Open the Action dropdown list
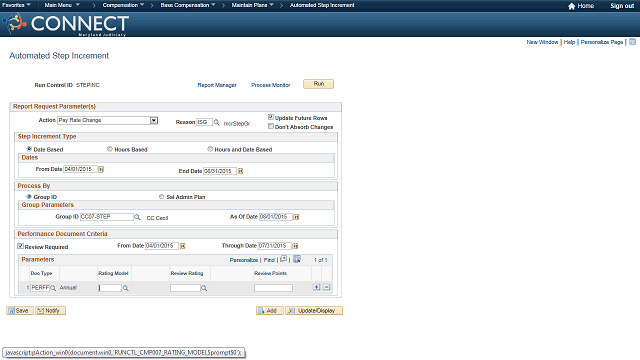Viewport: 640px width, 360px height. click(154, 120)
